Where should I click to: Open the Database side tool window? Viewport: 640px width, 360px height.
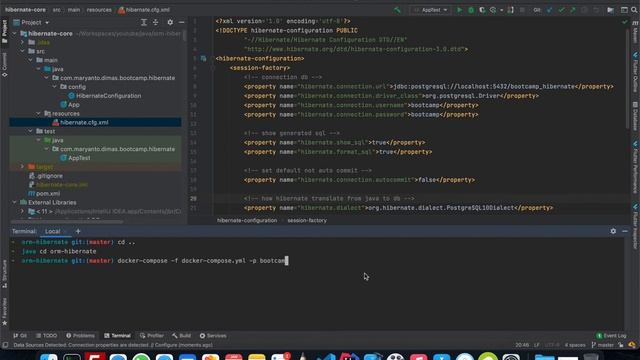635,116
